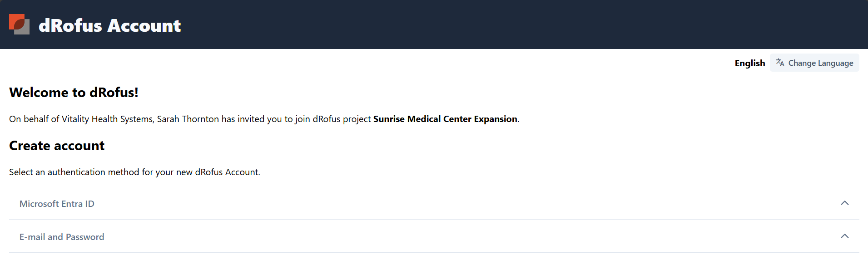Click the Select an authentication method instruction text
This screenshot has height=255, width=868.
[134, 172]
